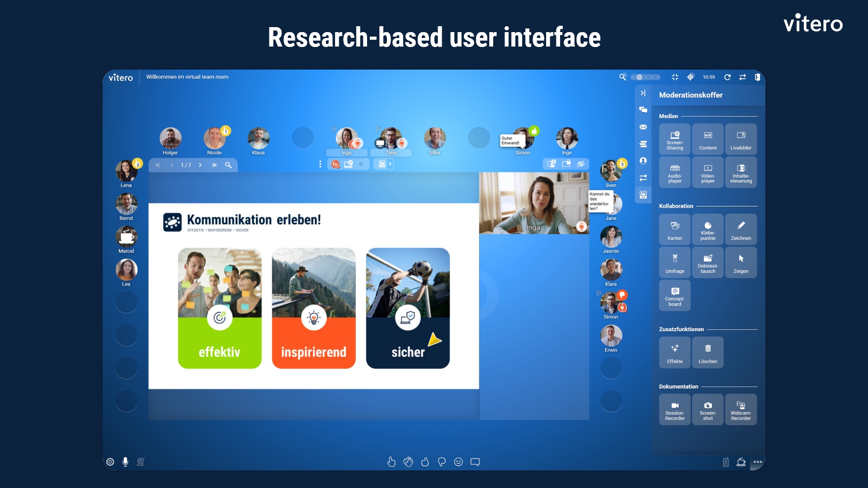This screenshot has height=488, width=868.
Task: Open the chat panel from the sidebar
Action: (x=643, y=110)
